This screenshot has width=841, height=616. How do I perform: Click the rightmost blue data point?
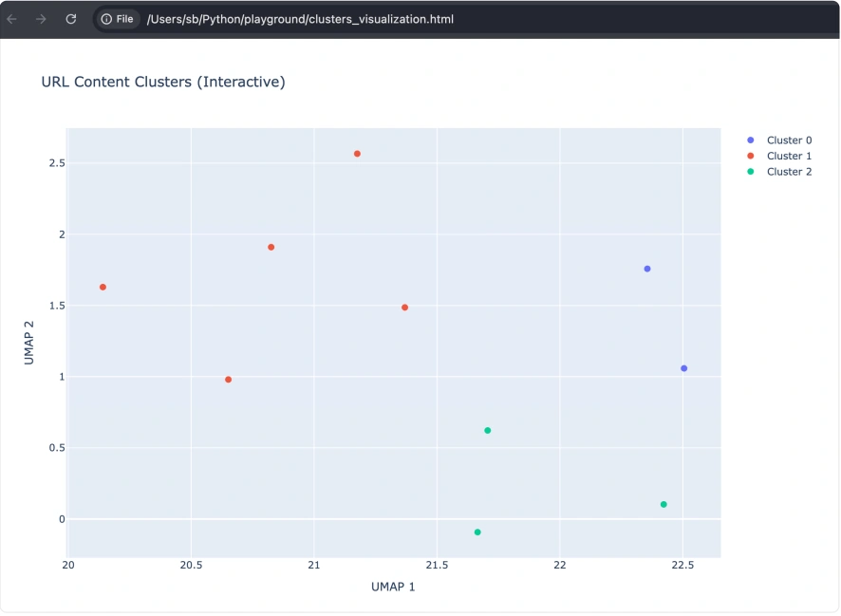pos(683,368)
